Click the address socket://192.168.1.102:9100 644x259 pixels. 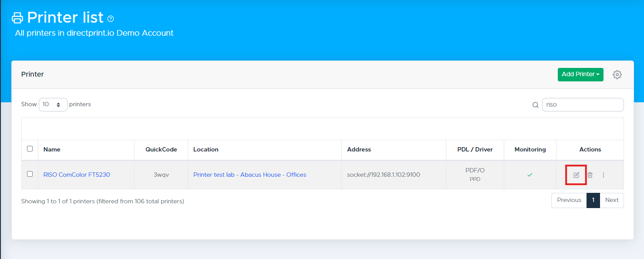(384, 175)
